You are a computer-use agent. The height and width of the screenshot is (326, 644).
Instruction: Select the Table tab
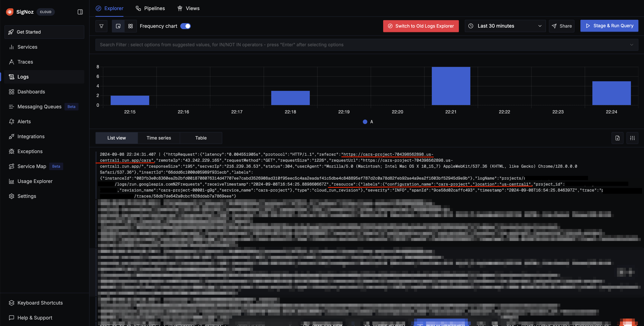tap(201, 138)
